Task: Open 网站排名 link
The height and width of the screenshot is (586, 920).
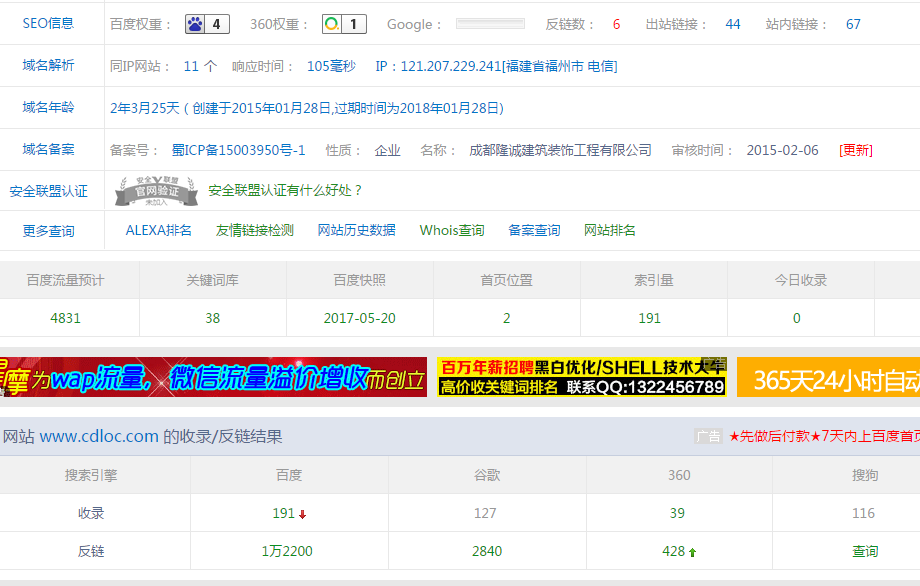Action: (x=610, y=230)
